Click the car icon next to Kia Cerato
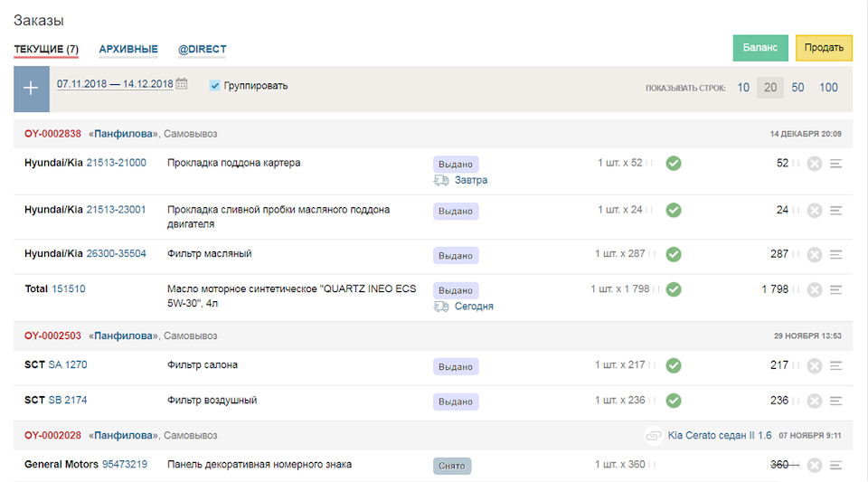 [653, 436]
